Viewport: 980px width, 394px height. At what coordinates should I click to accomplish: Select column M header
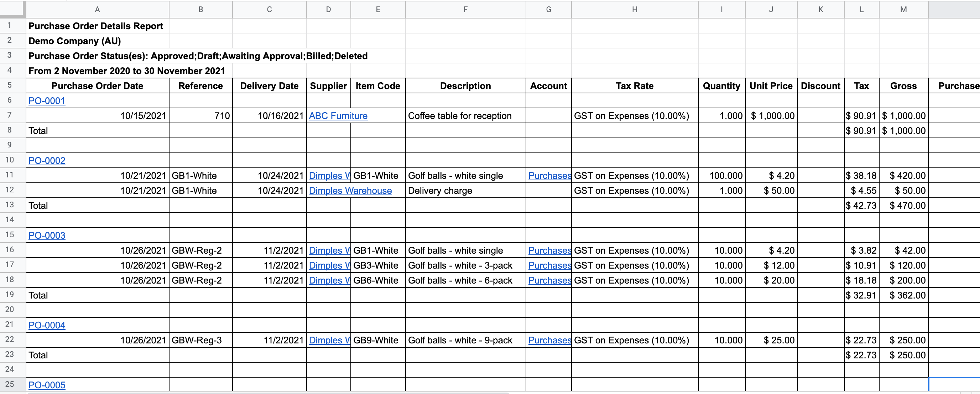click(x=903, y=10)
